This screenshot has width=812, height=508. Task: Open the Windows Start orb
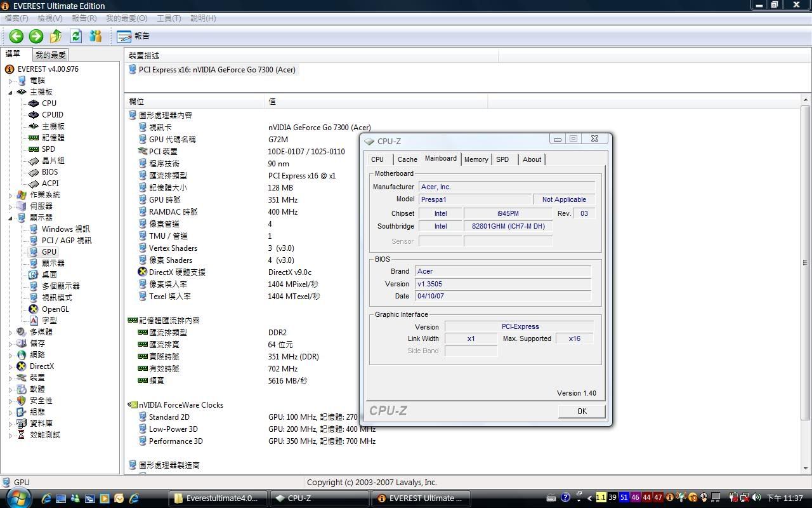[x=18, y=497]
